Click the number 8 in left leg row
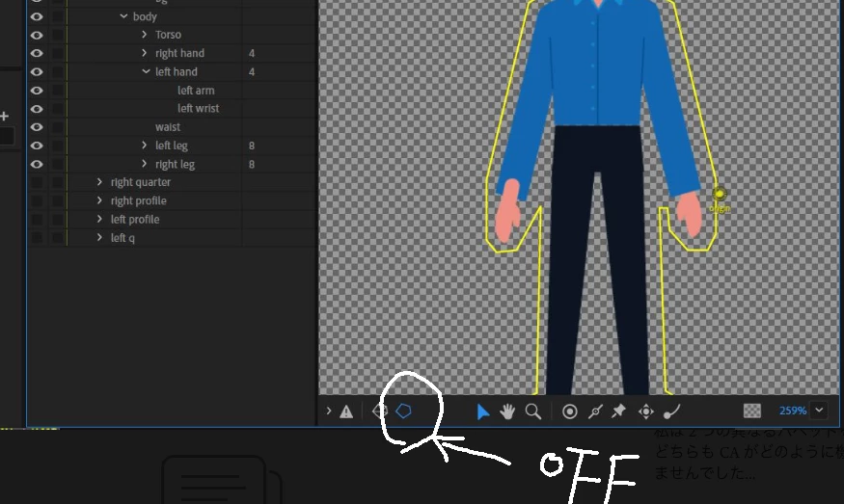This screenshot has width=844, height=504. (252, 146)
